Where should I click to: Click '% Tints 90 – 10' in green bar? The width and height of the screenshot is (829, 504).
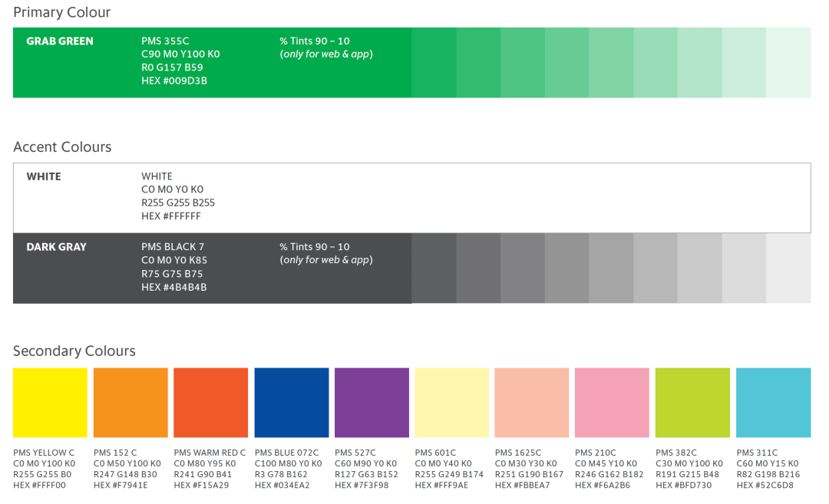click(315, 41)
